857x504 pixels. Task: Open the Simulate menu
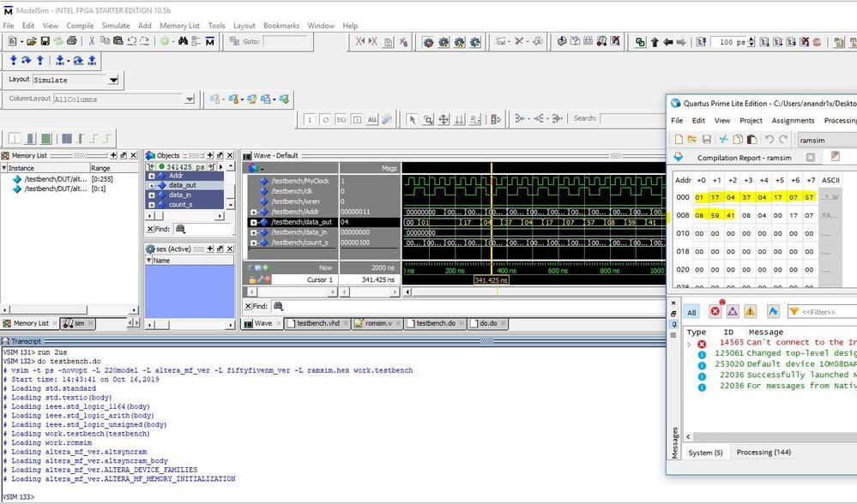click(115, 26)
